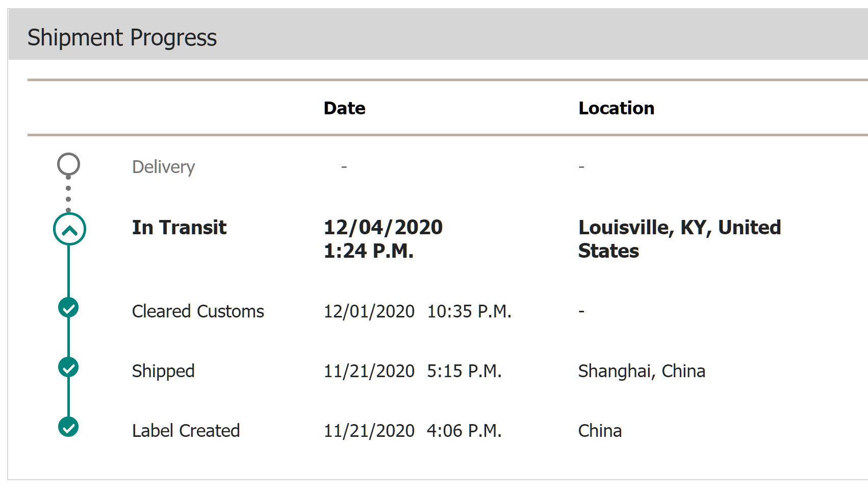
Task: Click the Date column header
Action: [x=345, y=108]
